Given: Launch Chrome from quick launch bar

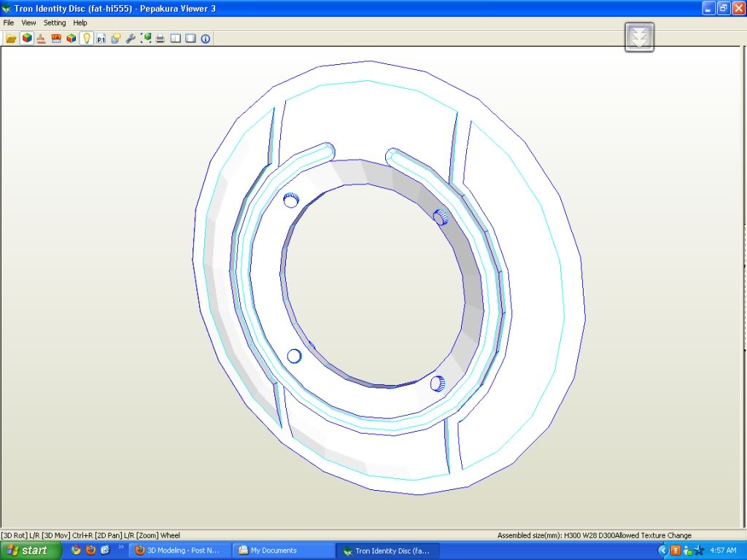Looking at the screenshot, I should [76, 550].
